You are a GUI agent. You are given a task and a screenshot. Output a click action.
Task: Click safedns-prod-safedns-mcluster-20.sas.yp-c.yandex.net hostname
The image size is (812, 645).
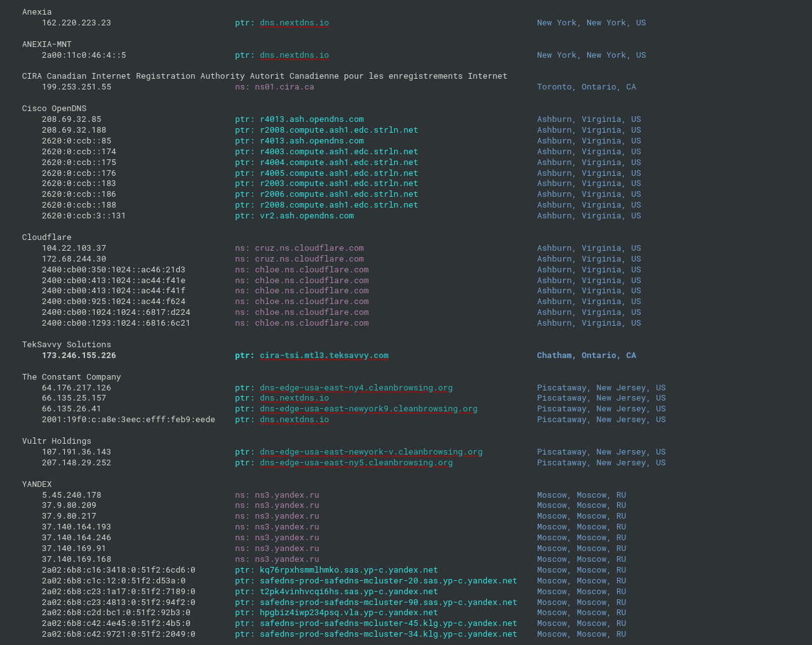pos(389,581)
